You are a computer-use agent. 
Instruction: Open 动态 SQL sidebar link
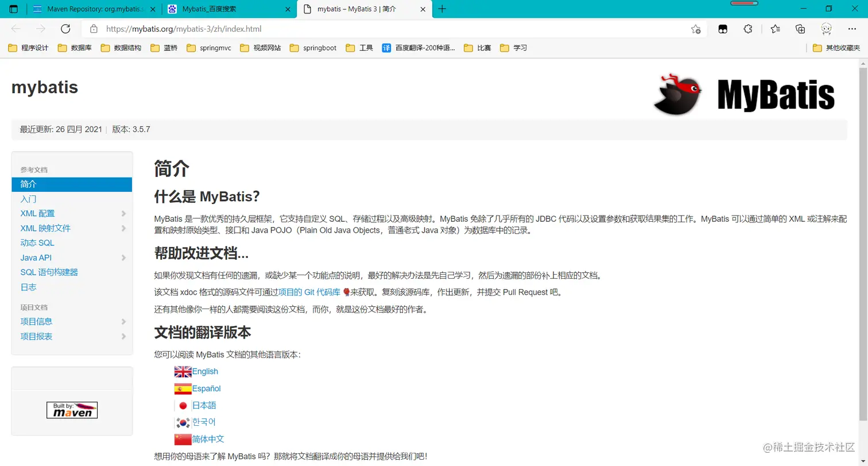[x=37, y=243]
